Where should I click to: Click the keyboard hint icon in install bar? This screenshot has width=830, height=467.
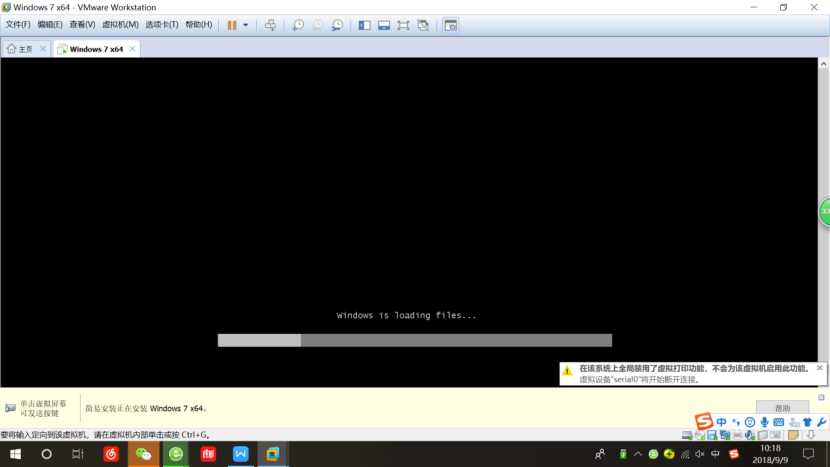coord(10,408)
